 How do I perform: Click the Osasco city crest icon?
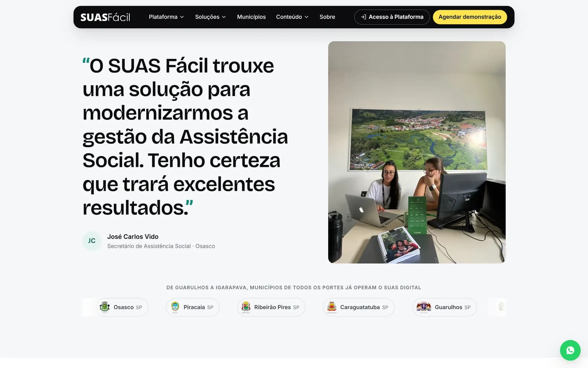pos(105,307)
